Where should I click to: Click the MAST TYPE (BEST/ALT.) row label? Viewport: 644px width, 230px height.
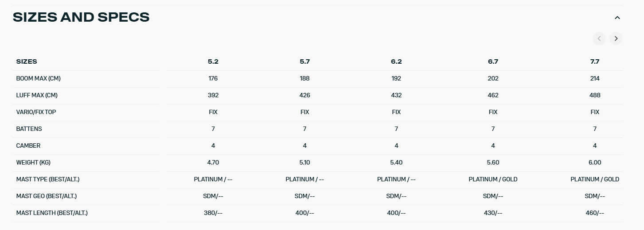[x=48, y=179]
